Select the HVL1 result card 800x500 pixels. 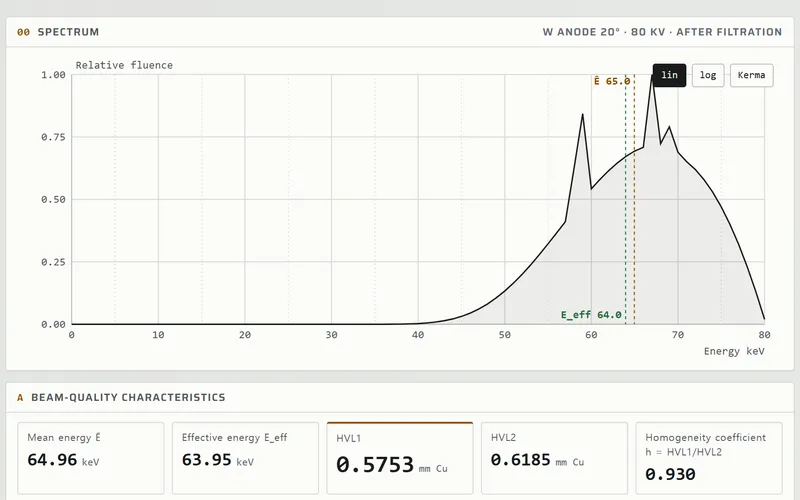pos(400,458)
